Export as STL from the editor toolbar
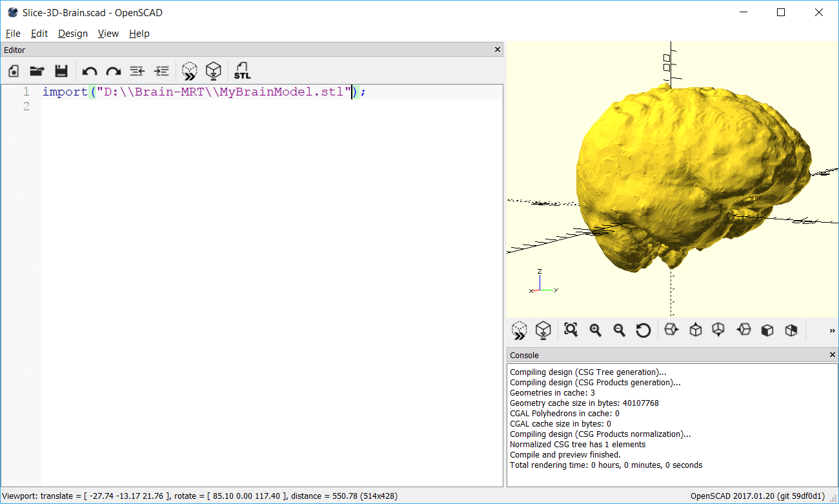The image size is (839, 504). [x=242, y=71]
